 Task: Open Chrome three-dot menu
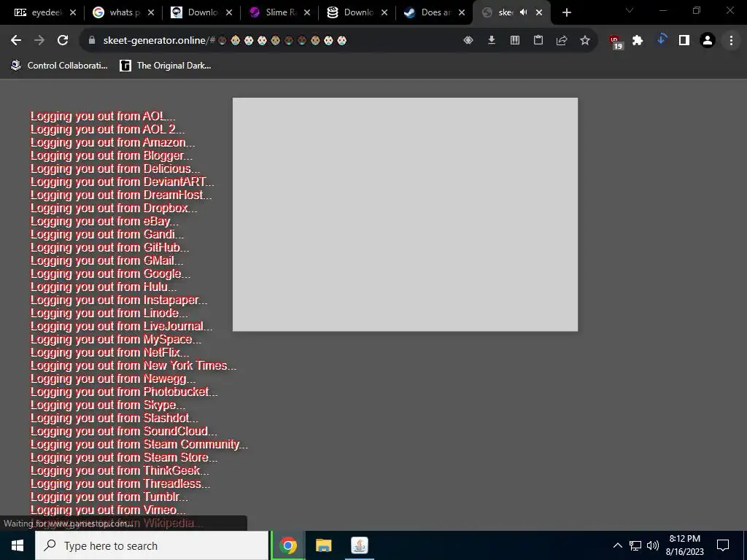pos(731,41)
